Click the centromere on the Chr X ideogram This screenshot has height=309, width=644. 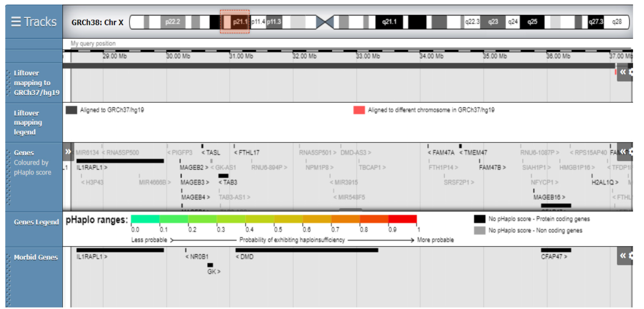point(325,22)
